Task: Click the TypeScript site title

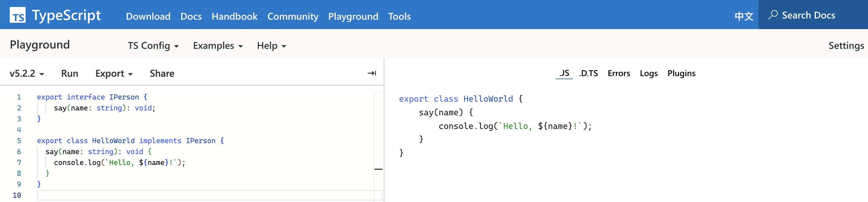Action: tap(66, 15)
